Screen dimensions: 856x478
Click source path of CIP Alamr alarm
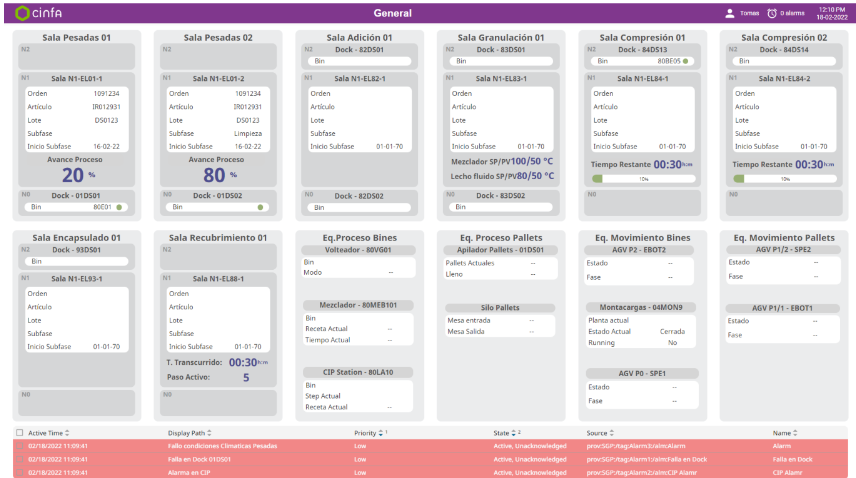(x=641, y=473)
